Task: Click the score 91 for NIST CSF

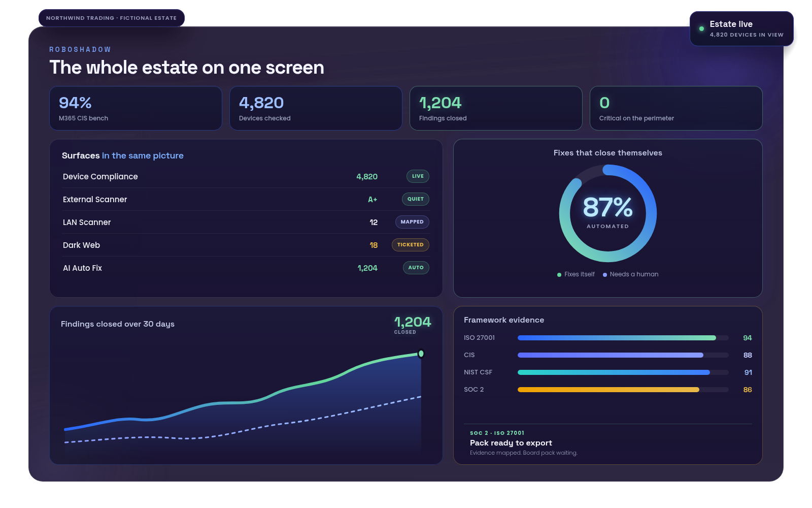Action: [748, 372]
